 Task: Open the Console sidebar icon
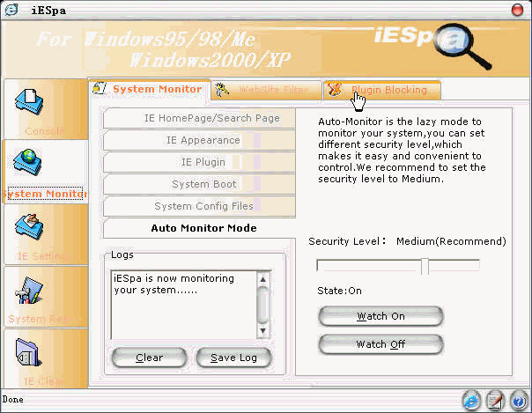[x=29, y=101]
